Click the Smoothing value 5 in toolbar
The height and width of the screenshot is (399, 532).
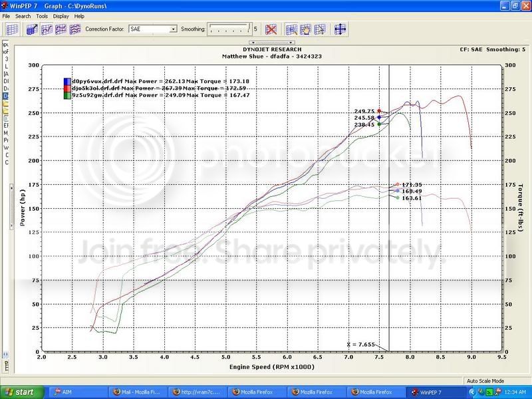click(x=255, y=29)
